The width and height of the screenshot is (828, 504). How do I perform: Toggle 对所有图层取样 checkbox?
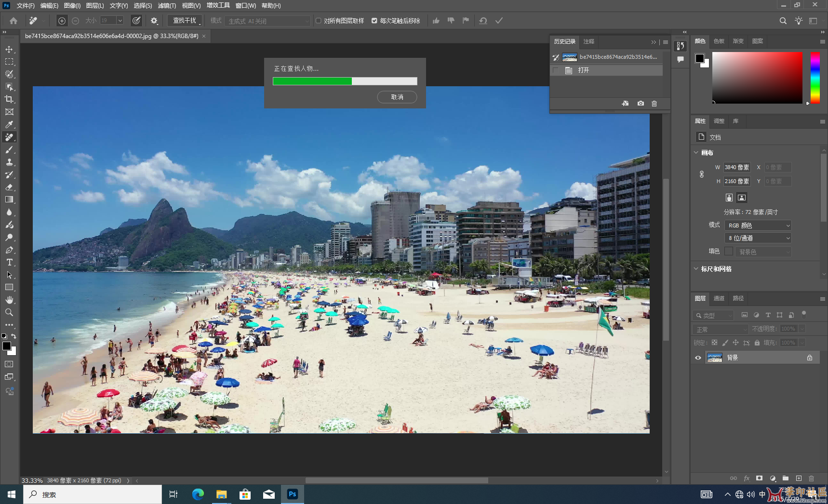point(318,21)
